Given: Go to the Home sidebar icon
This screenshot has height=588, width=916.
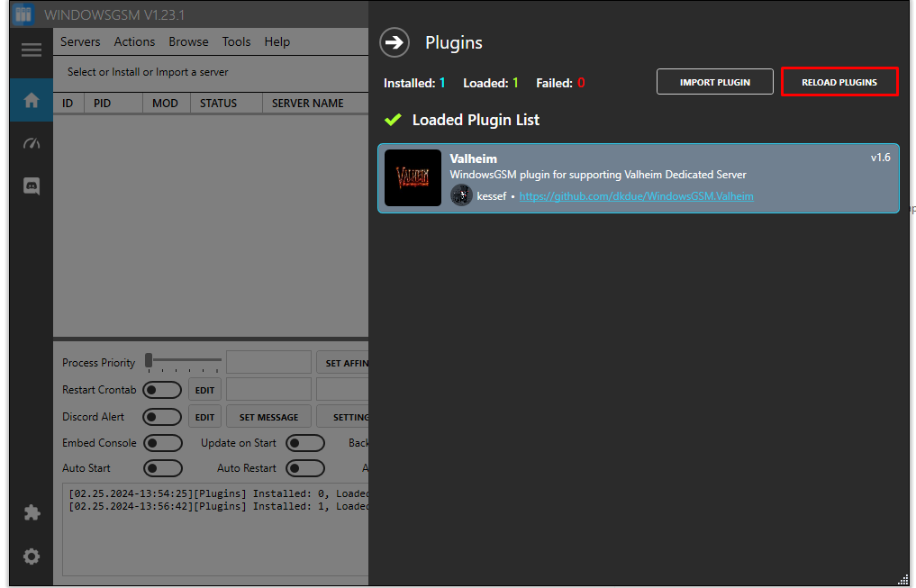Looking at the screenshot, I should 32,101.
